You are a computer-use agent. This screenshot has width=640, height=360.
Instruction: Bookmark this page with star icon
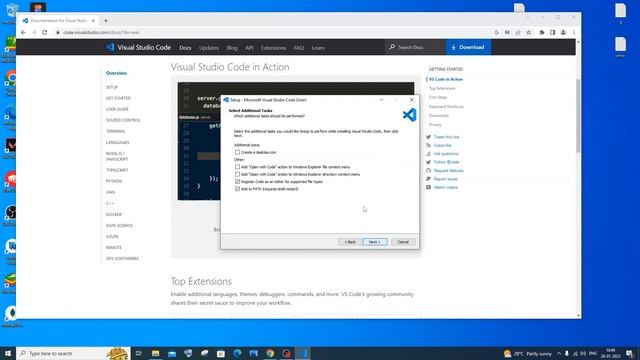point(529,32)
